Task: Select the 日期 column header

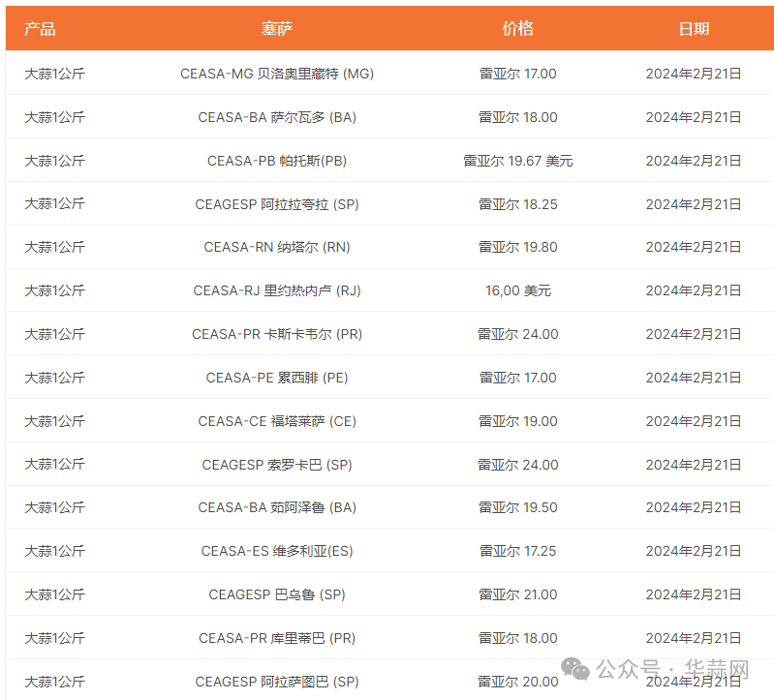Action: point(694,29)
